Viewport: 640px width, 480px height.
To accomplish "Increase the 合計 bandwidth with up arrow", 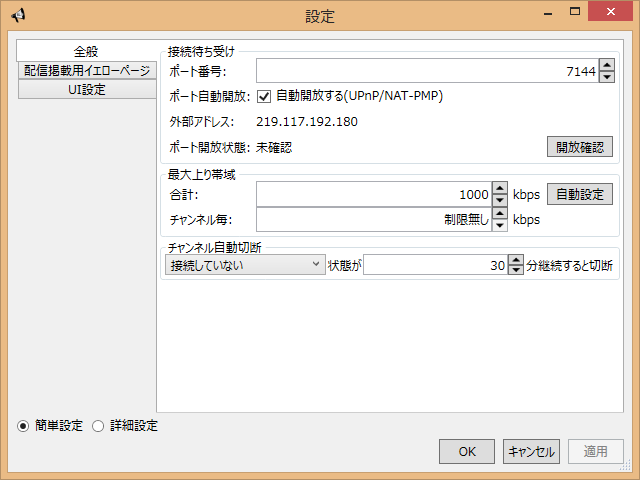I will 500,188.
